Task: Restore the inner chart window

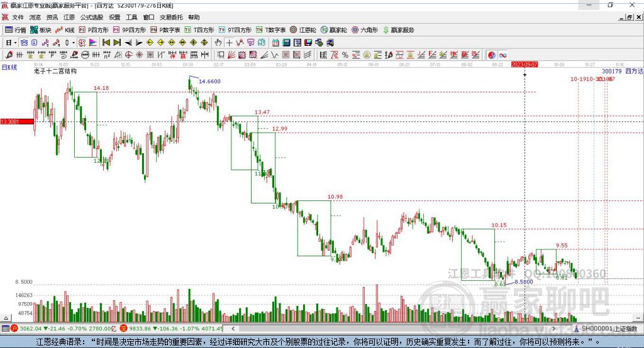Action: coord(629,17)
